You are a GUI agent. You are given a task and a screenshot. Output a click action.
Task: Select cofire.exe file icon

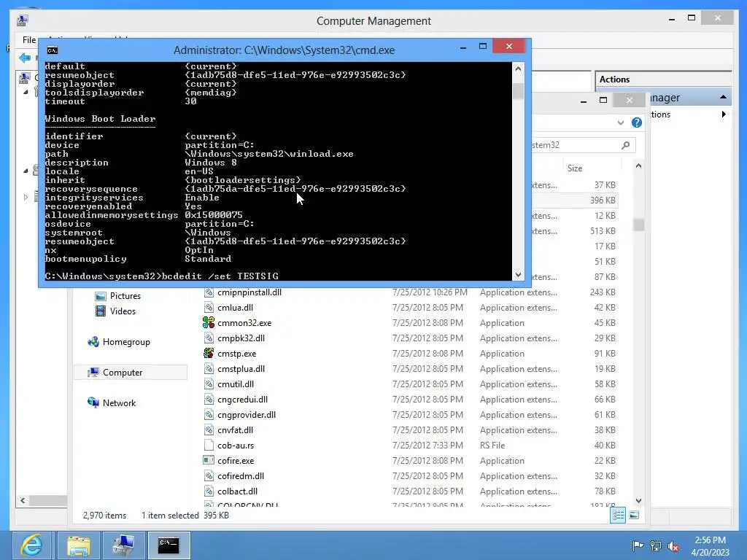208,461
